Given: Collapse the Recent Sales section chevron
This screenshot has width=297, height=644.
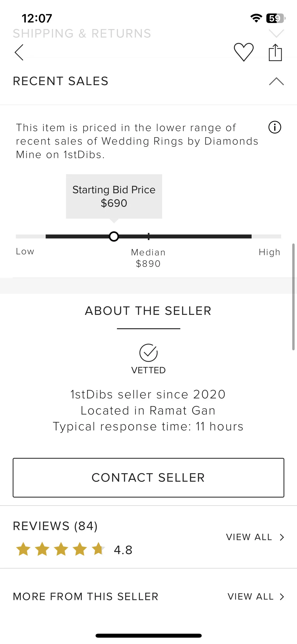Looking at the screenshot, I should click(x=276, y=81).
